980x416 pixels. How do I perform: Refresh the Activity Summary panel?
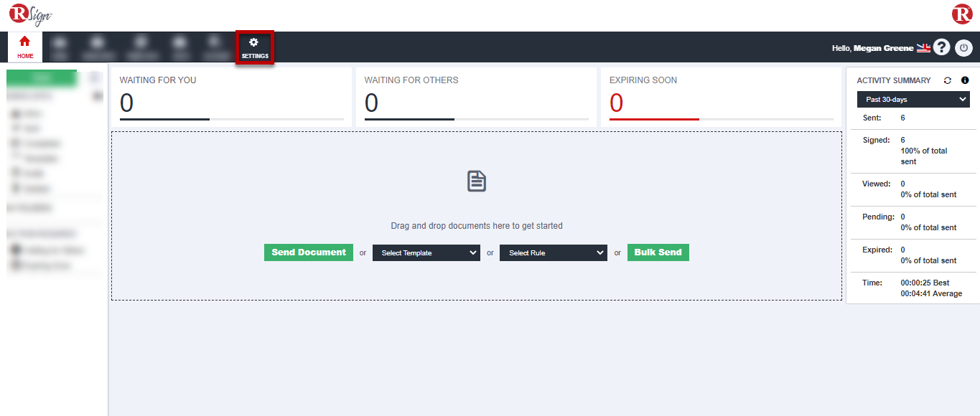(947, 80)
